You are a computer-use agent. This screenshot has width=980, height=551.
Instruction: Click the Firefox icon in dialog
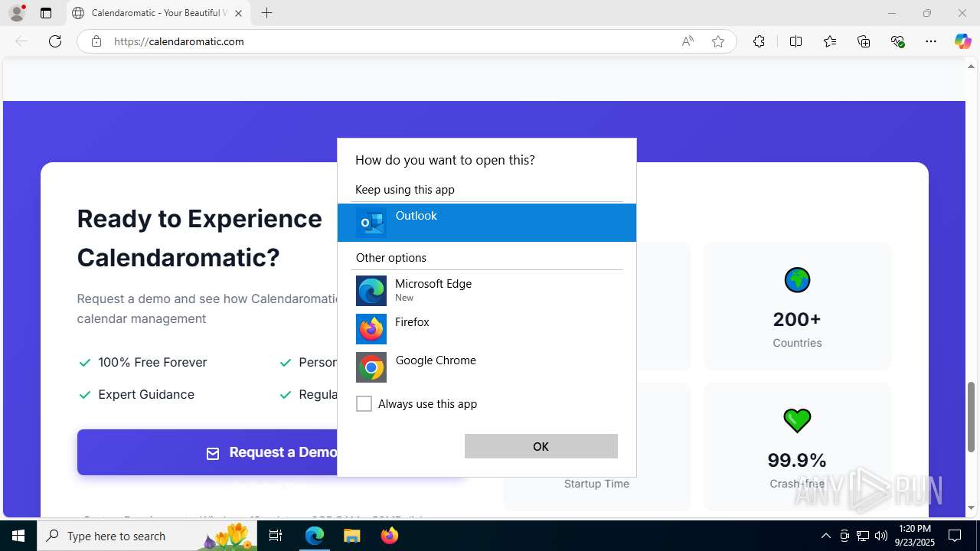(x=371, y=329)
